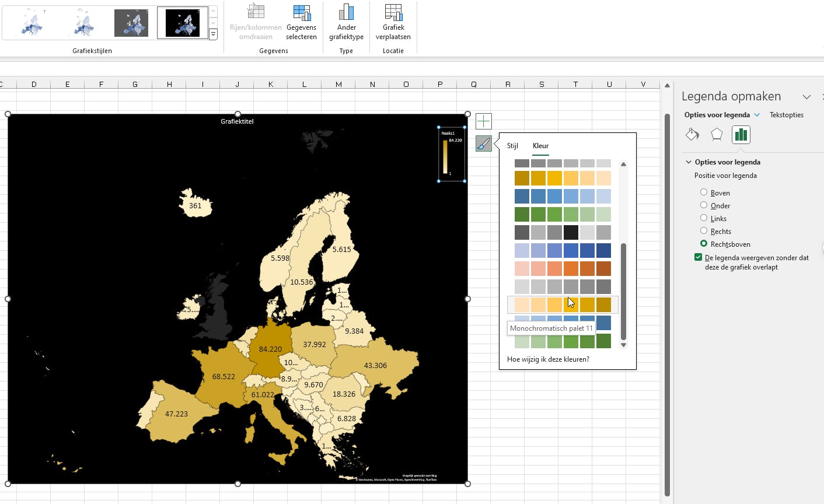Screen dimensions: 824x504
Task: Open the Tekstopties tab
Action: (786, 115)
